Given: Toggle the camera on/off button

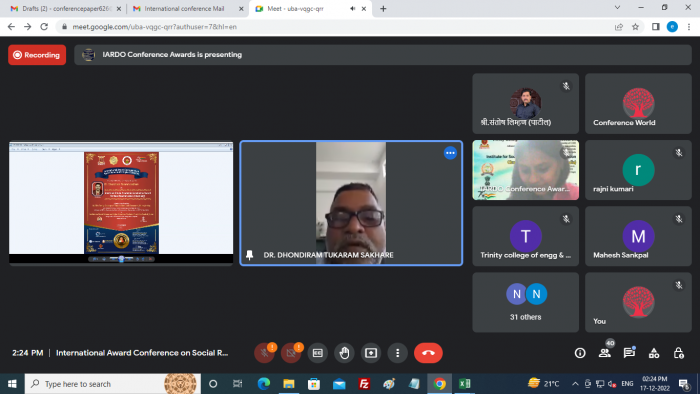Looking at the screenshot, I should pyautogui.click(x=291, y=353).
